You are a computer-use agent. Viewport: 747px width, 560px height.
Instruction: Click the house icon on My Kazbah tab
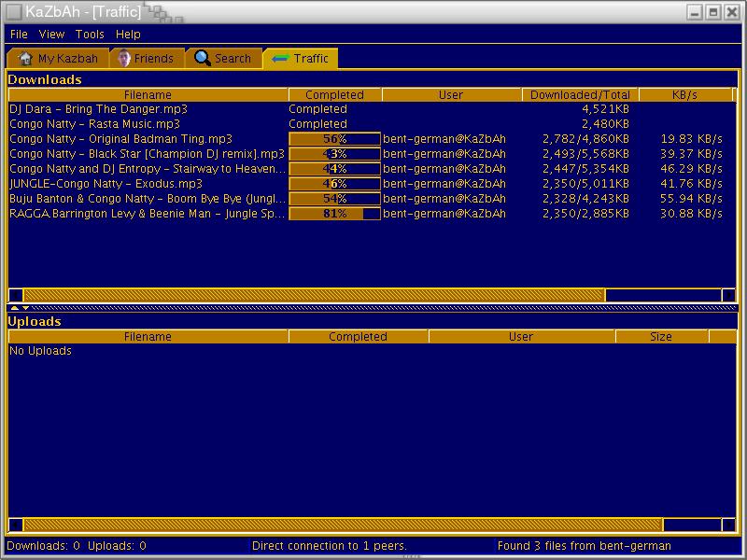pos(25,59)
